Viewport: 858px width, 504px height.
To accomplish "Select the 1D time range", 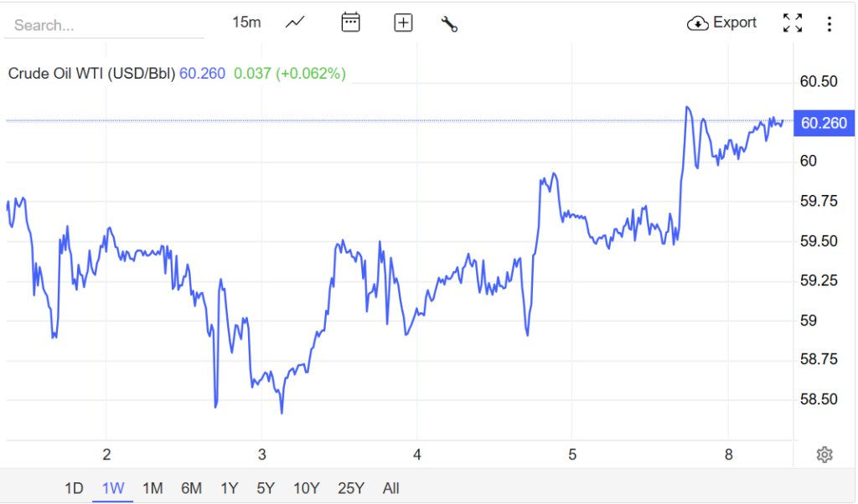I will (x=74, y=488).
